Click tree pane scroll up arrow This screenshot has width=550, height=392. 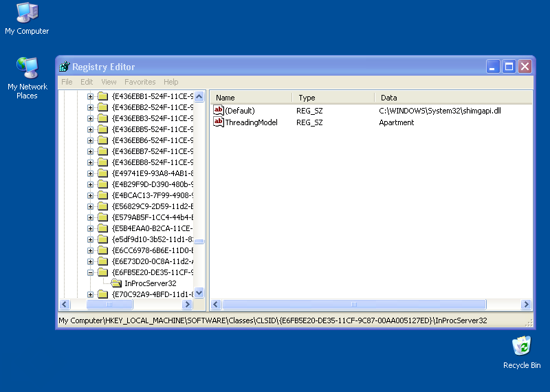199,96
